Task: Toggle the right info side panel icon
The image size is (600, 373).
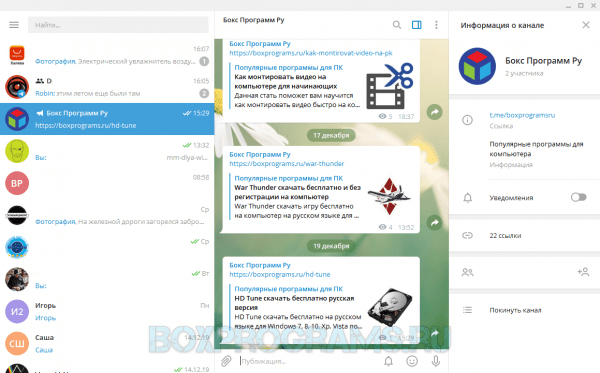Action: (x=417, y=25)
